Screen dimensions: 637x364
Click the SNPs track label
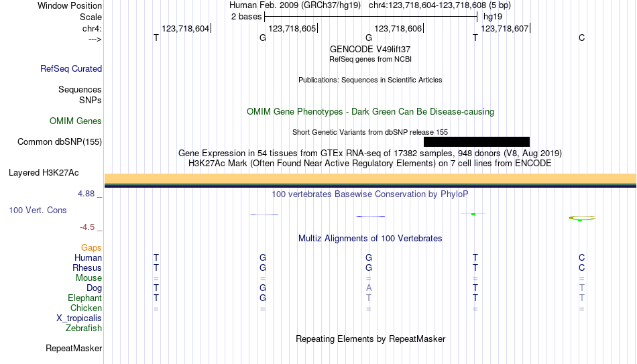91,100
